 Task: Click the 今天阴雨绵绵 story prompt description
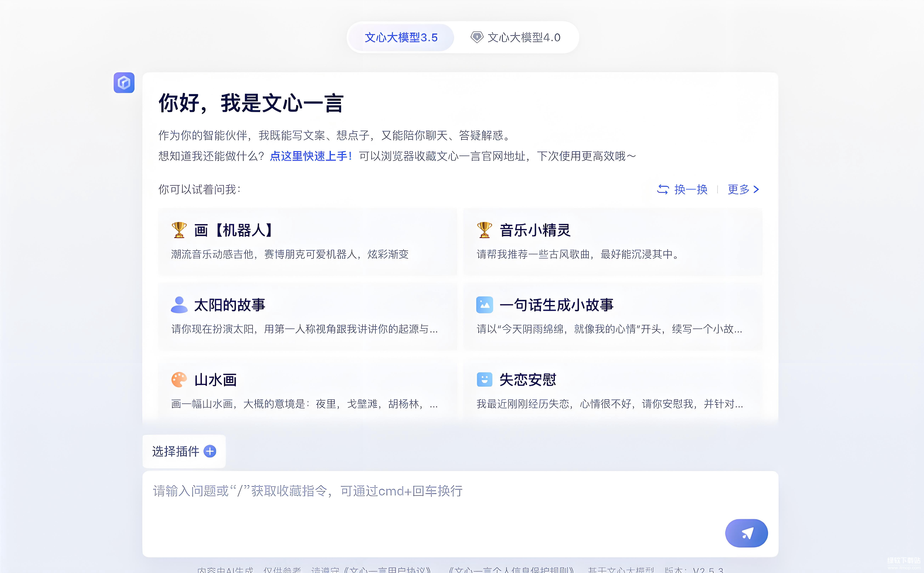609,329
